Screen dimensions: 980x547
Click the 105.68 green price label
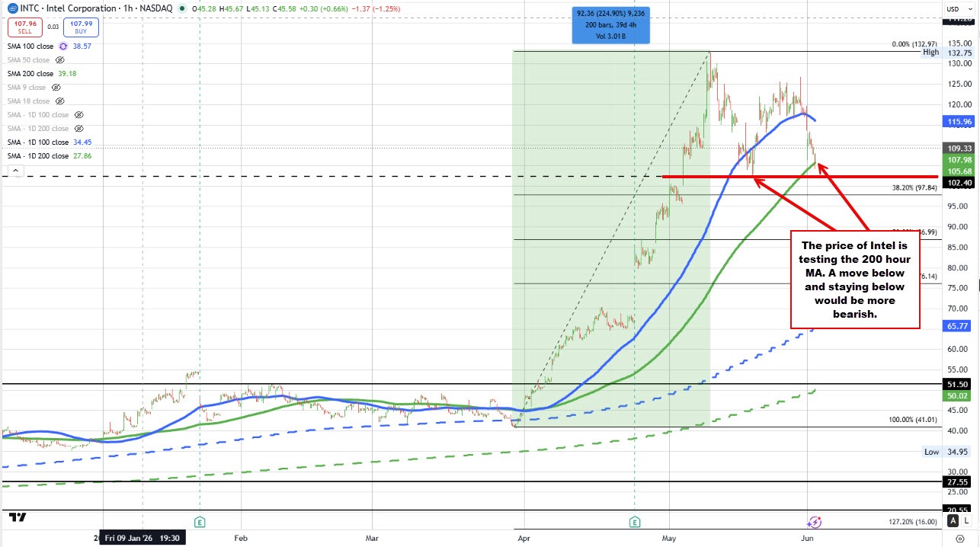pyautogui.click(x=958, y=171)
